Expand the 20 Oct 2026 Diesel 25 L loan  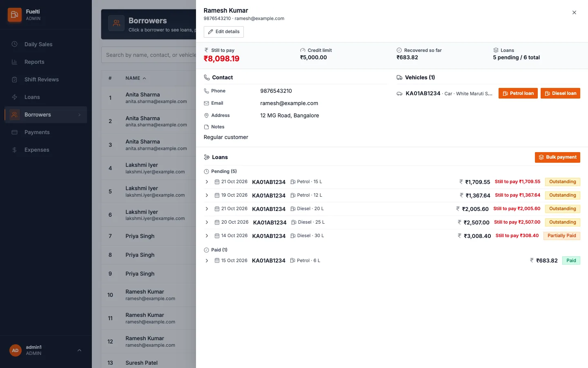pos(207,222)
